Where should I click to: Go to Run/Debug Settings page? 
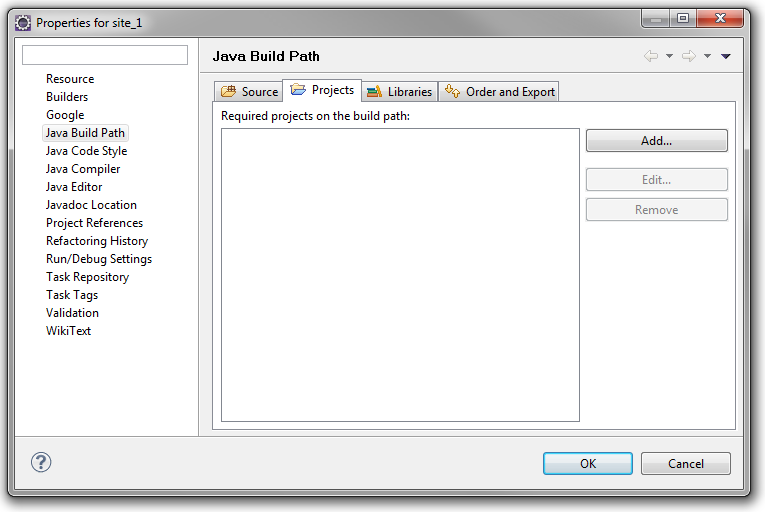[x=99, y=259]
